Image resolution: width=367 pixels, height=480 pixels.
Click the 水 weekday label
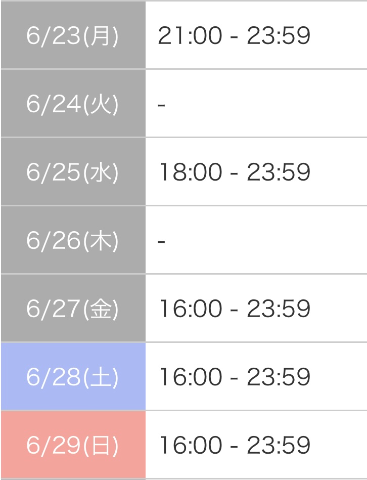[x=100, y=172]
